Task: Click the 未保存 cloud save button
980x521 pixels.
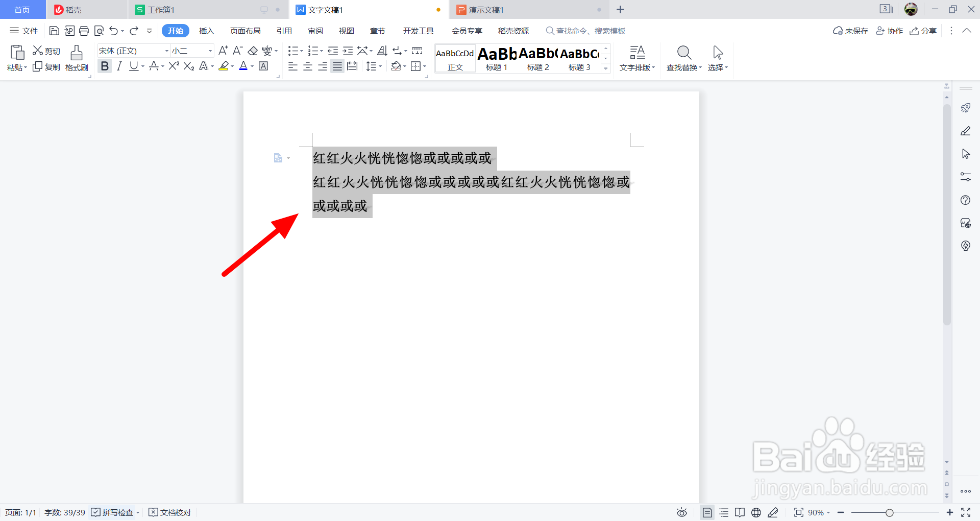Action: tap(850, 31)
